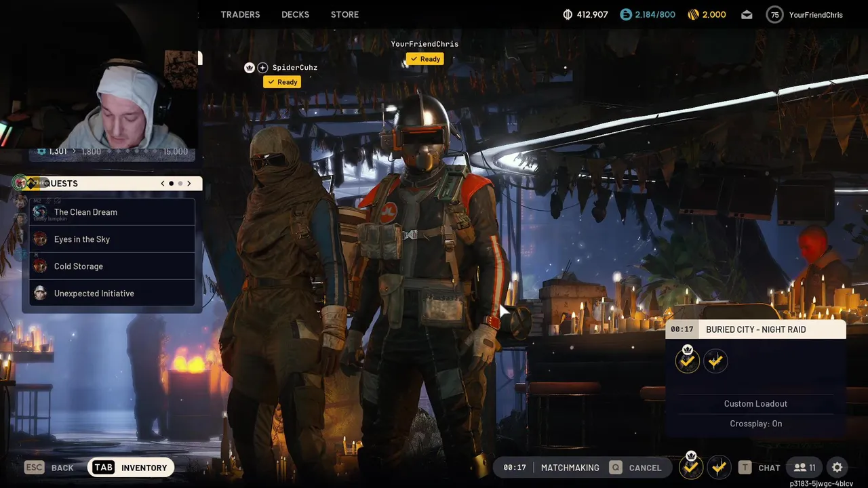Toggle the Crossplay: On setting

point(755,424)
